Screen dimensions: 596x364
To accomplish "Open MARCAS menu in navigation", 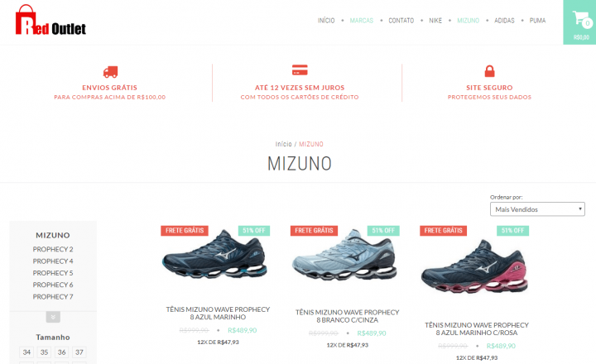I will 362,21.
